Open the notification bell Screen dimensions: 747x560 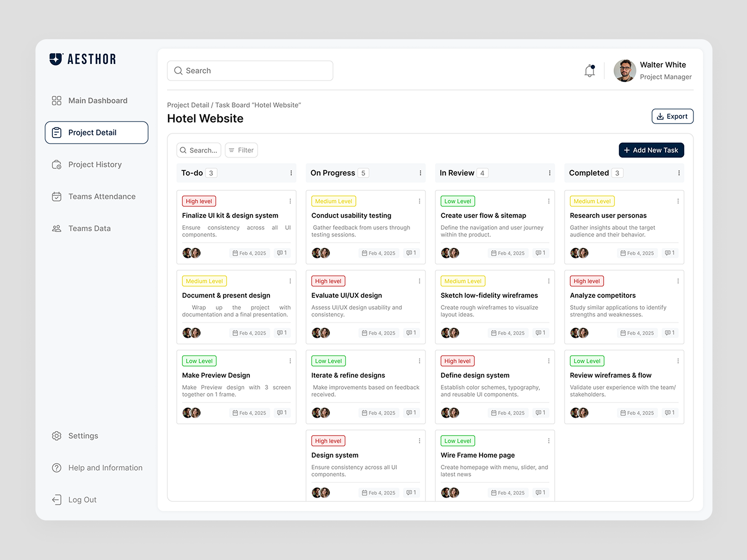590,70
